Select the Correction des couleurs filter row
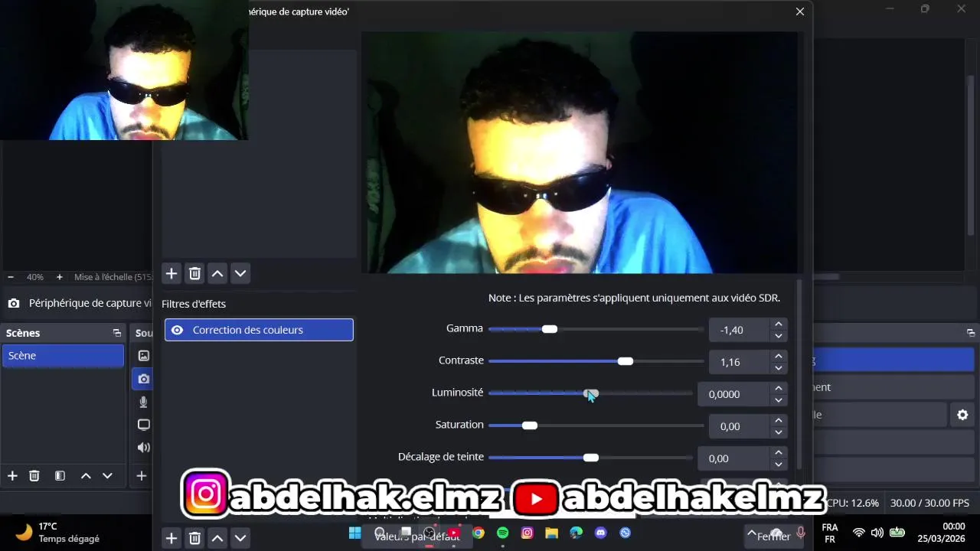This screenshot has width=980, height=551. (x=259, y=330)
